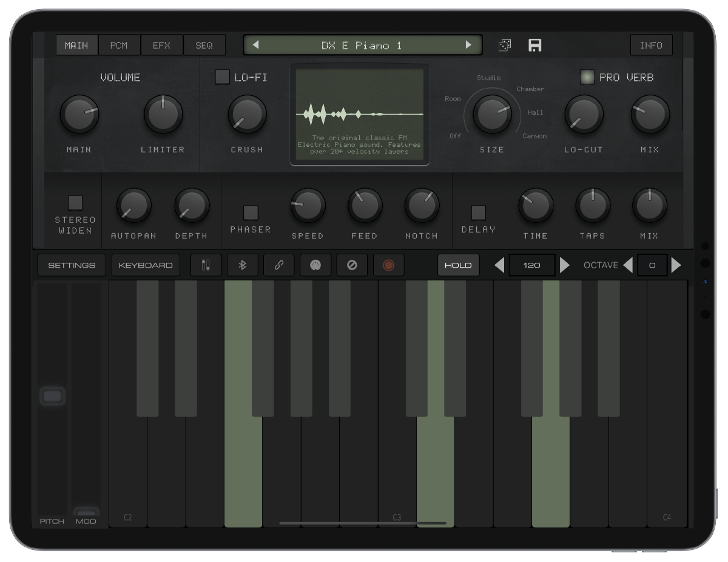Image resolution: width=728 pixels, height=562 pixels.
Task: Go to next preset with right arrow
Action: pos(468,45)
